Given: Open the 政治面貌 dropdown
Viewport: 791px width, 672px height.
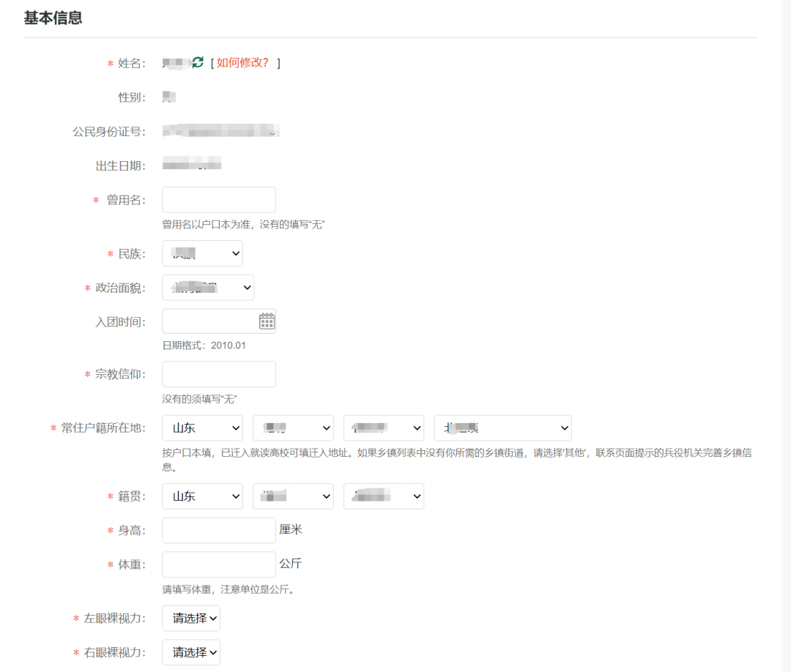Looking at the screenshot, I should pos(208,288).
